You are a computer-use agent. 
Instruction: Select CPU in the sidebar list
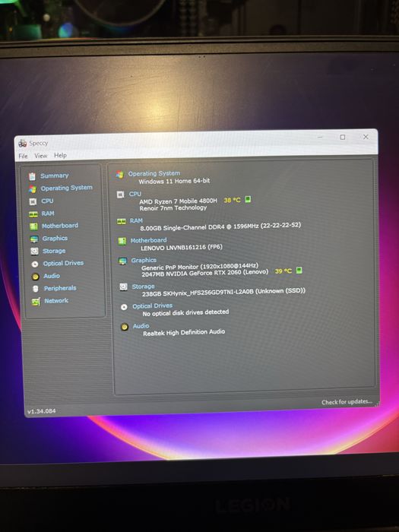pyautogui.click(x=47, y=201)
